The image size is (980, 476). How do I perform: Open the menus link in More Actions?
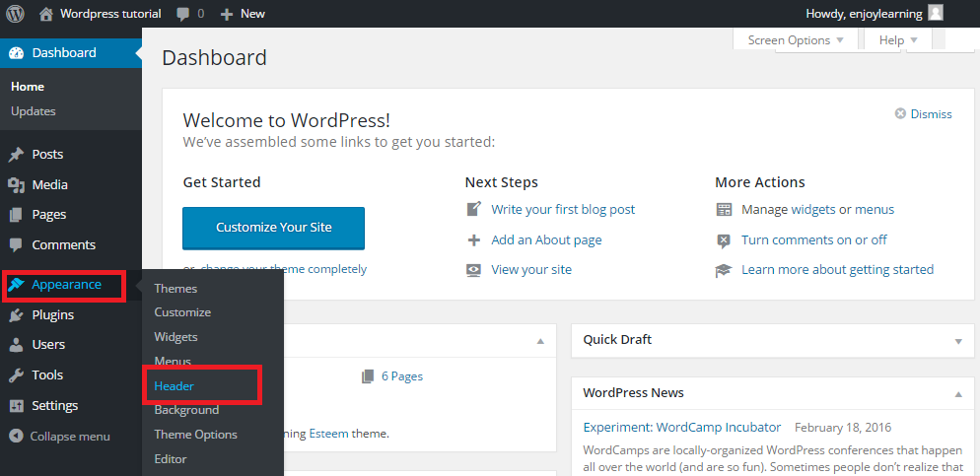(x=875, y=209)
